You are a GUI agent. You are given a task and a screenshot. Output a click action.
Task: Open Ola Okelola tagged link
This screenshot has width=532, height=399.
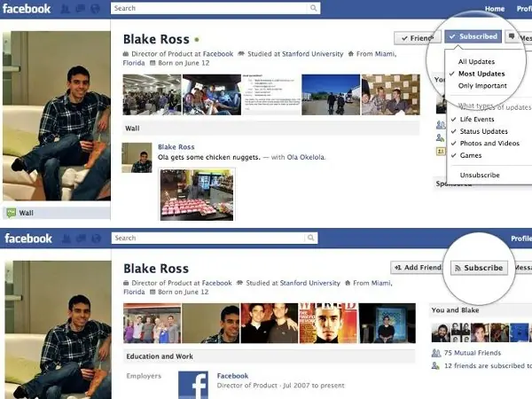(x=306, y=158)
